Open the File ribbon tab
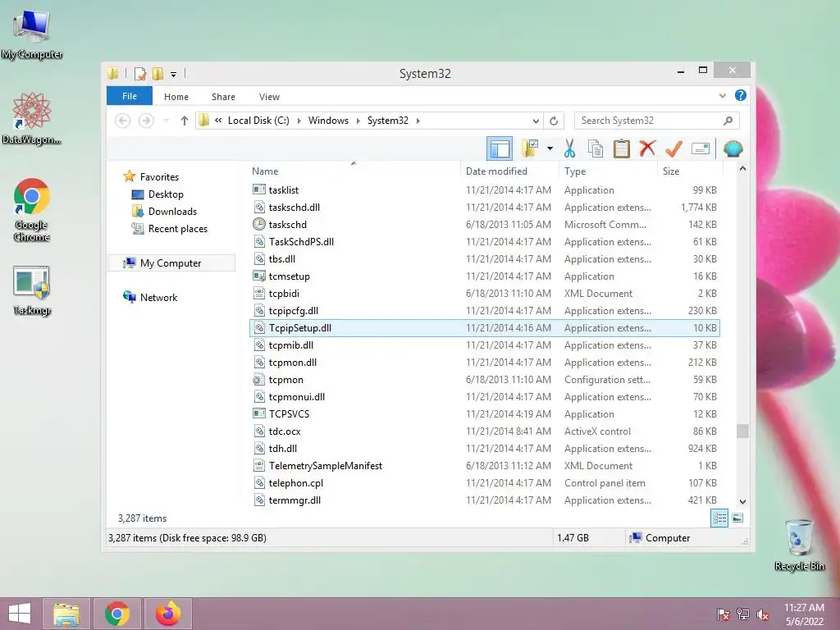This screenshot has width=840, height=630. pos(130,96)
